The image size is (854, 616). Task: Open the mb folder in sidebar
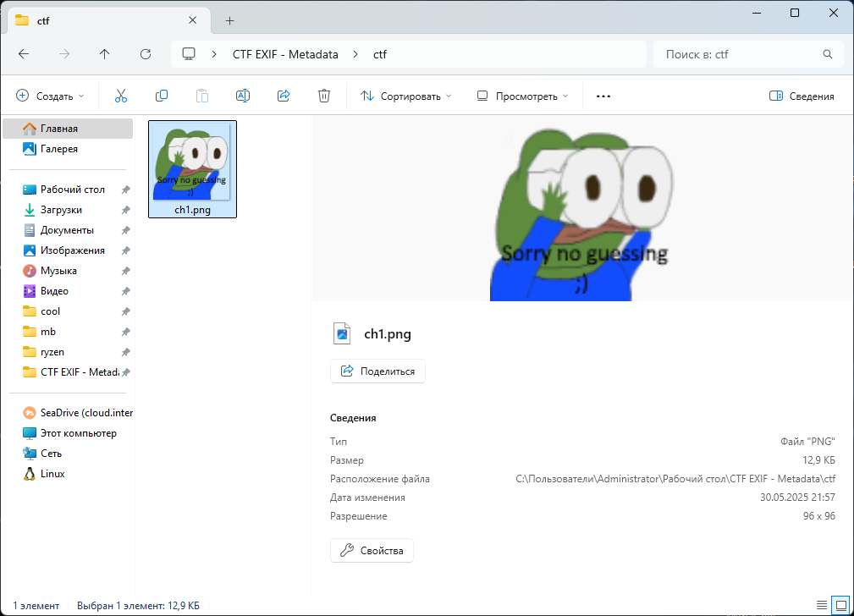(68, 332)
